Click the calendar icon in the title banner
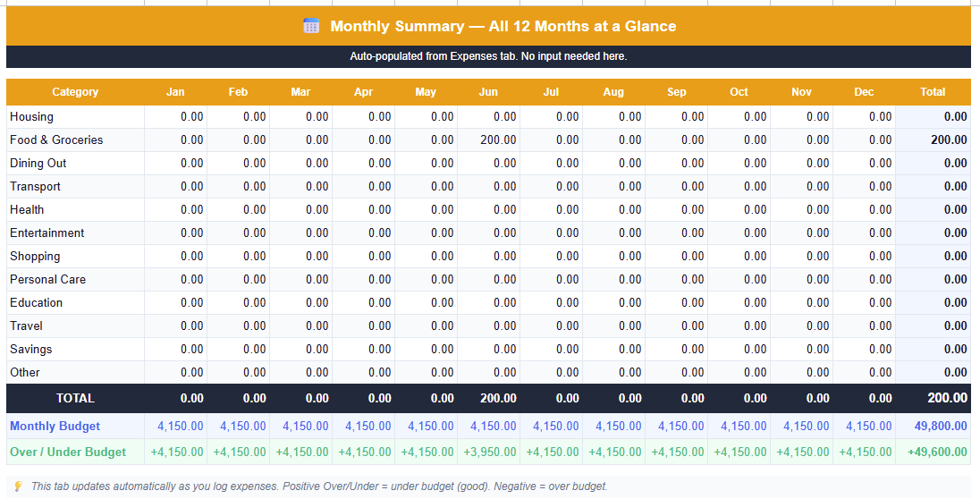 311,26
